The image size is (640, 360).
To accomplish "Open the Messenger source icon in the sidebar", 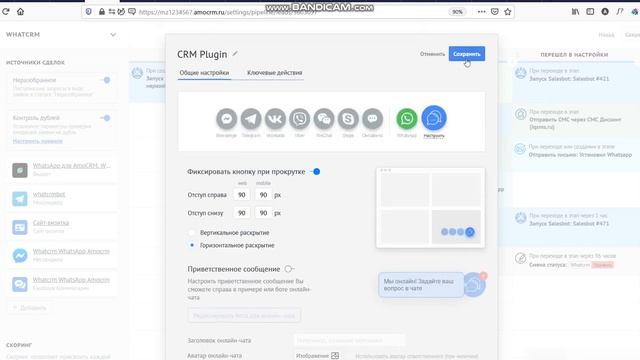I will click(x=20, y=256).
